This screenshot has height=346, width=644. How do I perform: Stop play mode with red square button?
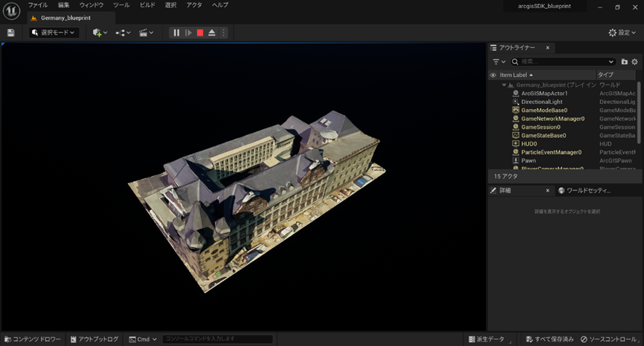pos(200,33)
